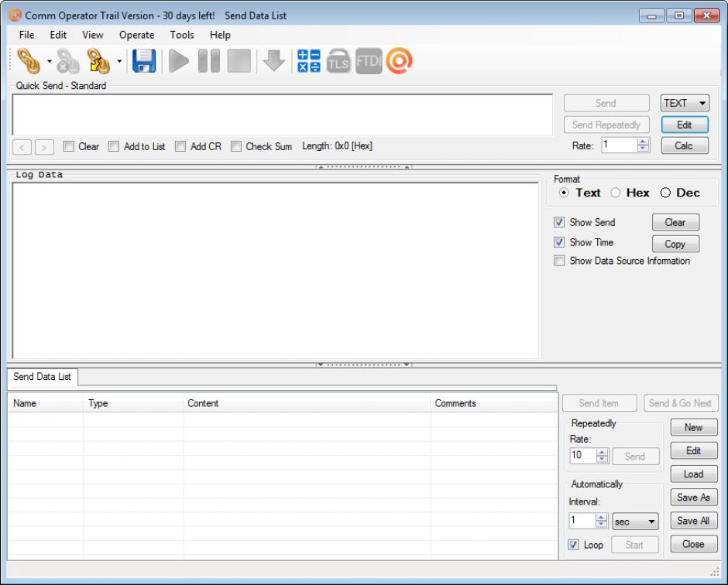
Task: Increase Repeatedly Rate with up arrow
Action: point(603,452)
